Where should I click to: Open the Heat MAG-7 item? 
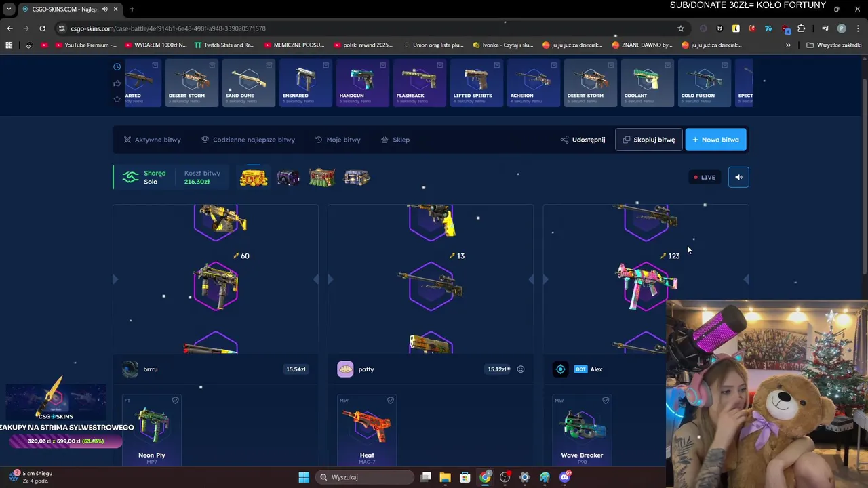pyautogui.click(x=367, y=430)
